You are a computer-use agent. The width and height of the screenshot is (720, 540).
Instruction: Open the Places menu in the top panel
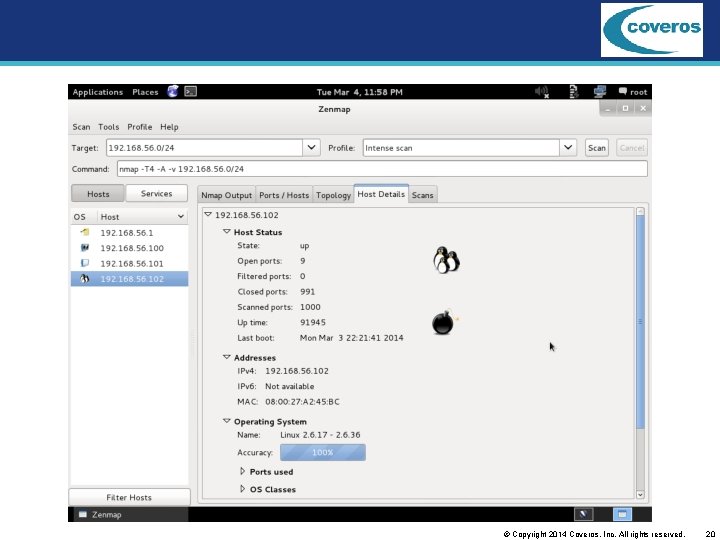click(145, 92)
